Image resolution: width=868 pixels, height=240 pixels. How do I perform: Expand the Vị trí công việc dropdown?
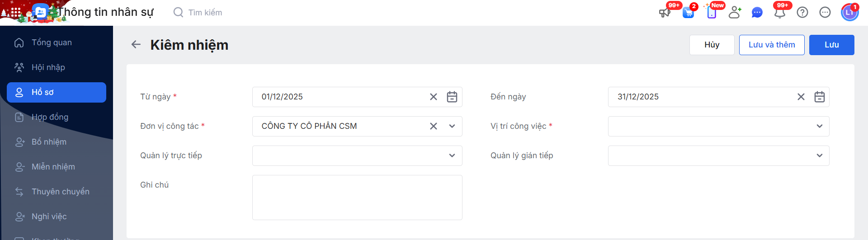pos(820,126)
